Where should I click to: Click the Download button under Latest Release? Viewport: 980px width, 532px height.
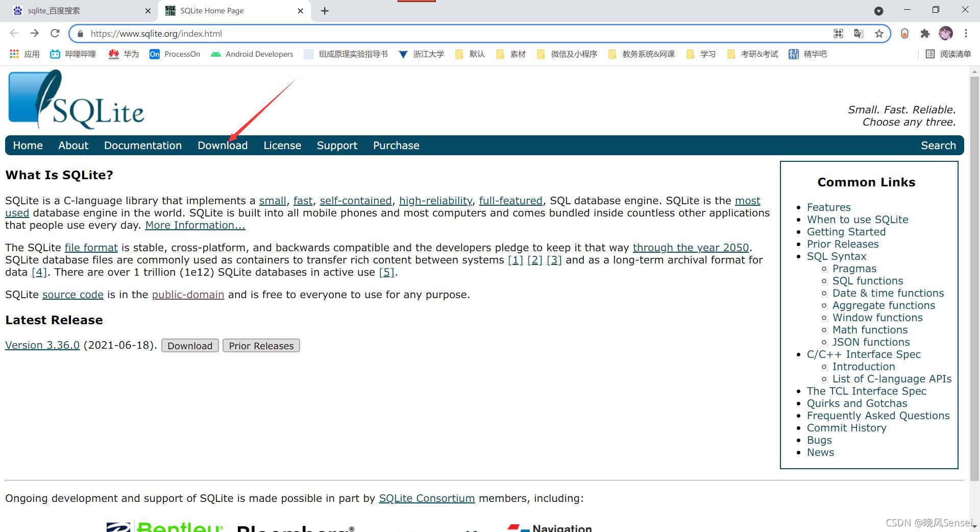pyautogui.click(x=190, y=346)
